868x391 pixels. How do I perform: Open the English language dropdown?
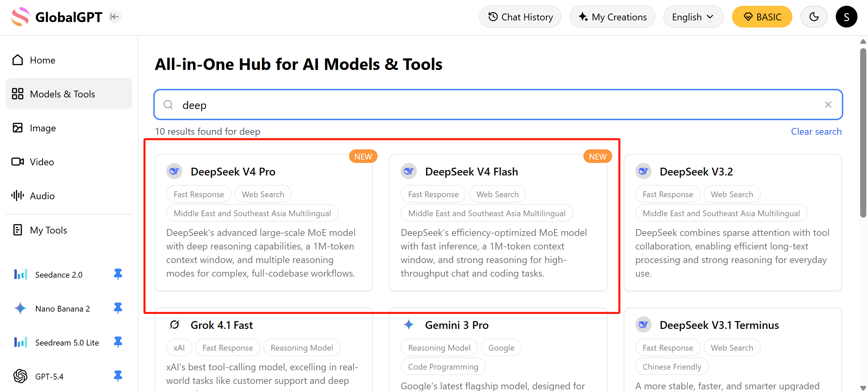[x=693, y=17]
